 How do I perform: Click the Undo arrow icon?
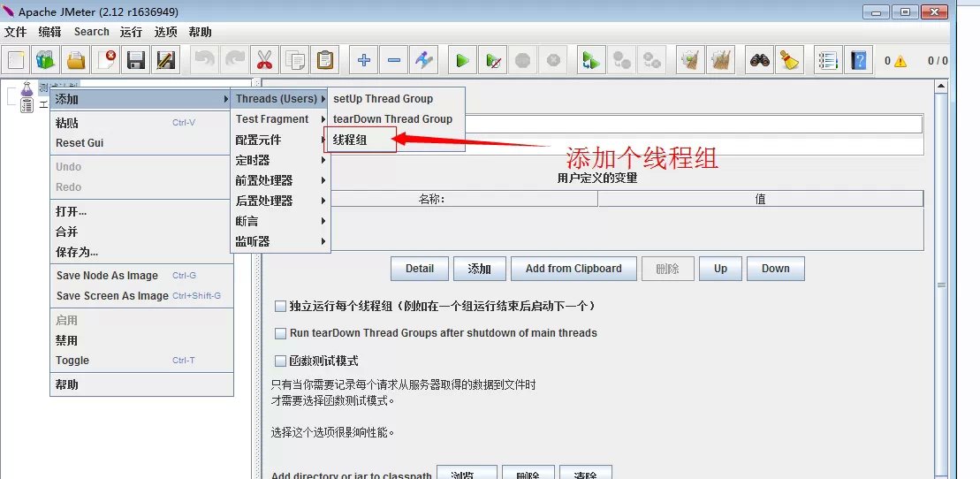(x=204, y=61)
